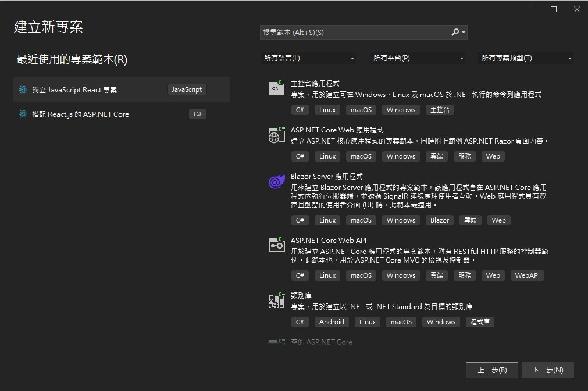This screenshot has width=588, height=391.
Task: Select the Blazor Server purple icon
Action: tap(277, 182)
